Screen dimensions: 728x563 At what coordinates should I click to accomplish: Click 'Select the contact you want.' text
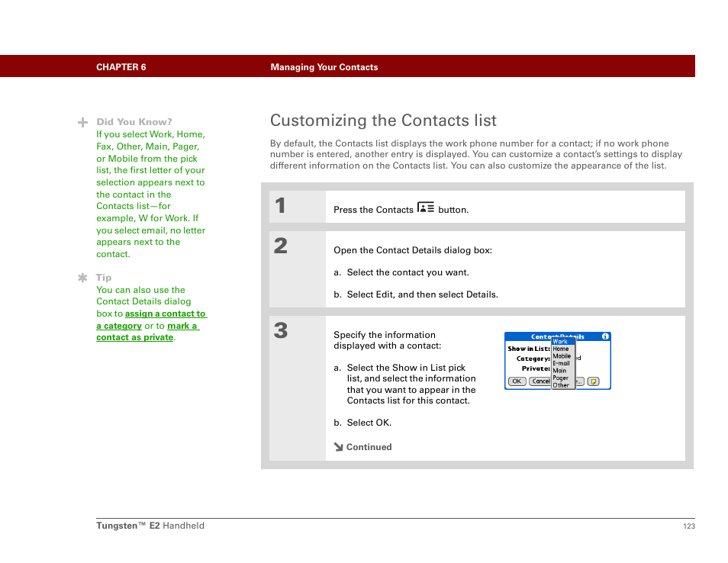click(x=407, y=273)
